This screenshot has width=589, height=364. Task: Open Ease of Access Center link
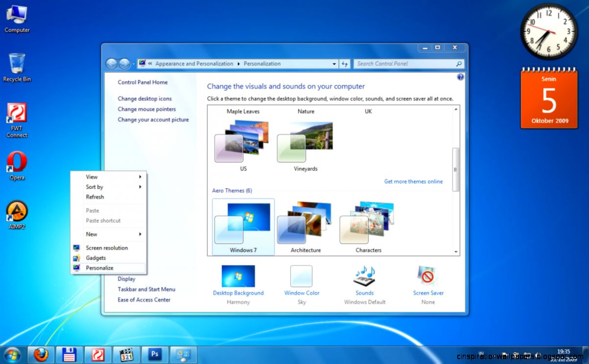[144, 299]
